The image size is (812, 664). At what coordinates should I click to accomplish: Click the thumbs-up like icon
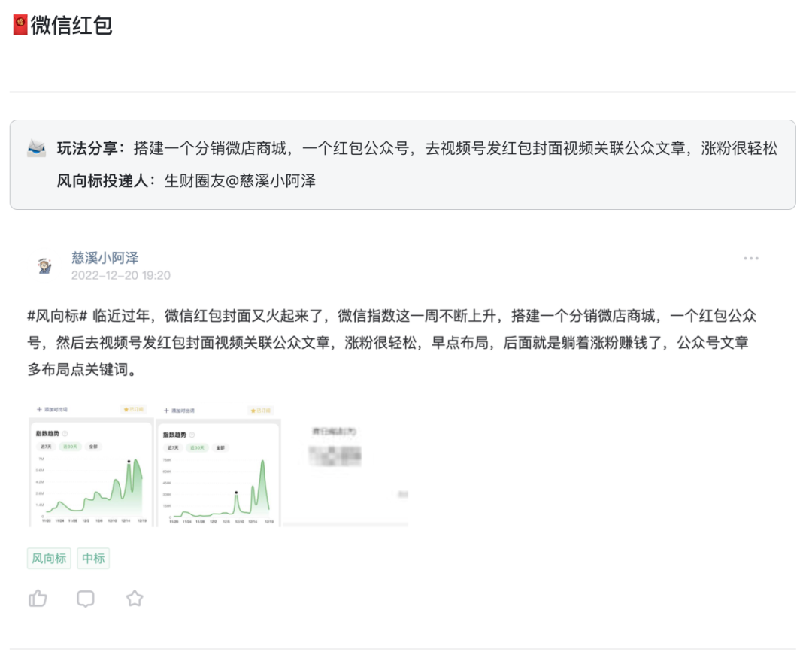pyautogui.click(x=38, y=599)
